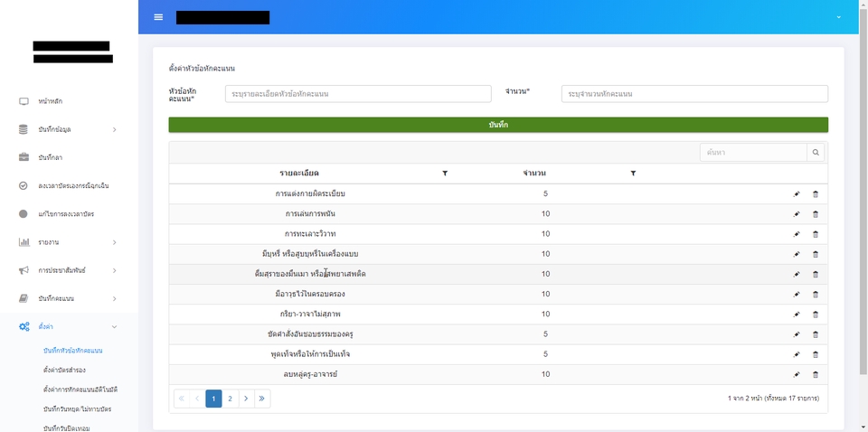Delete the มีอาวุธไว้ในครอบครอง row with trash icon
868x432 pixels.
click(816, 295)
